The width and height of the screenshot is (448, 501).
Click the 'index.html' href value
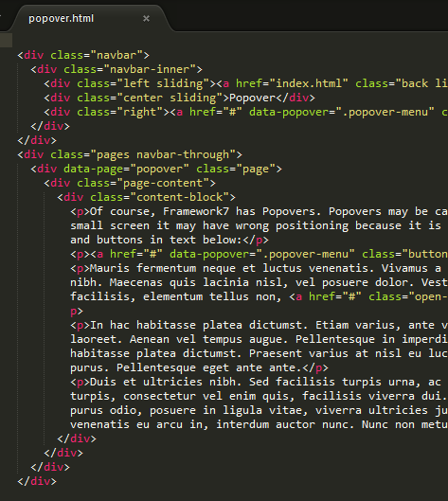pyautogui.click(x=309, y=83)
